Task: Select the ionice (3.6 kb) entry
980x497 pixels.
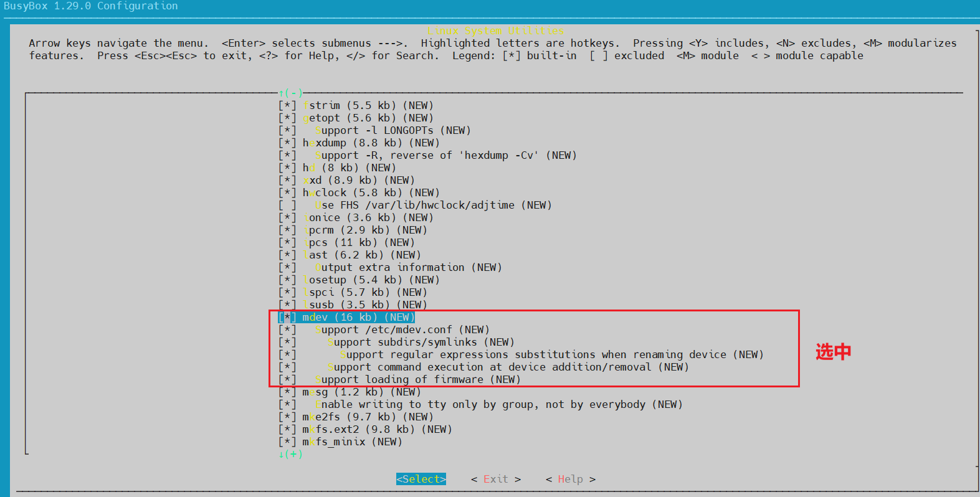Action: coord(368,217)
